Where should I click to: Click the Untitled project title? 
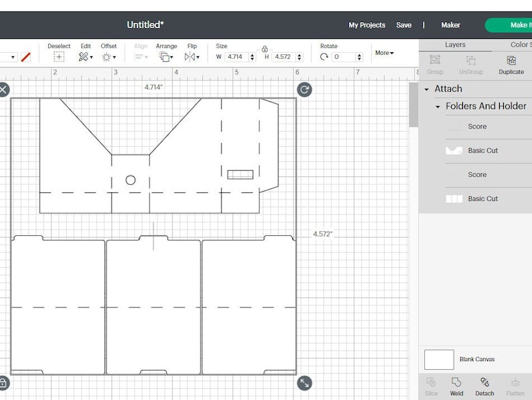[x=145, y=25]
